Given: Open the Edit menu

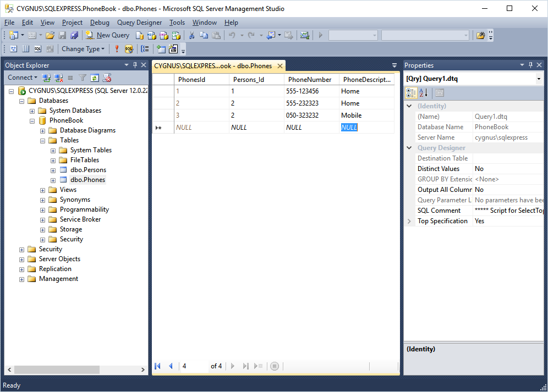Looking at the screenshot, I should (28, 23).
